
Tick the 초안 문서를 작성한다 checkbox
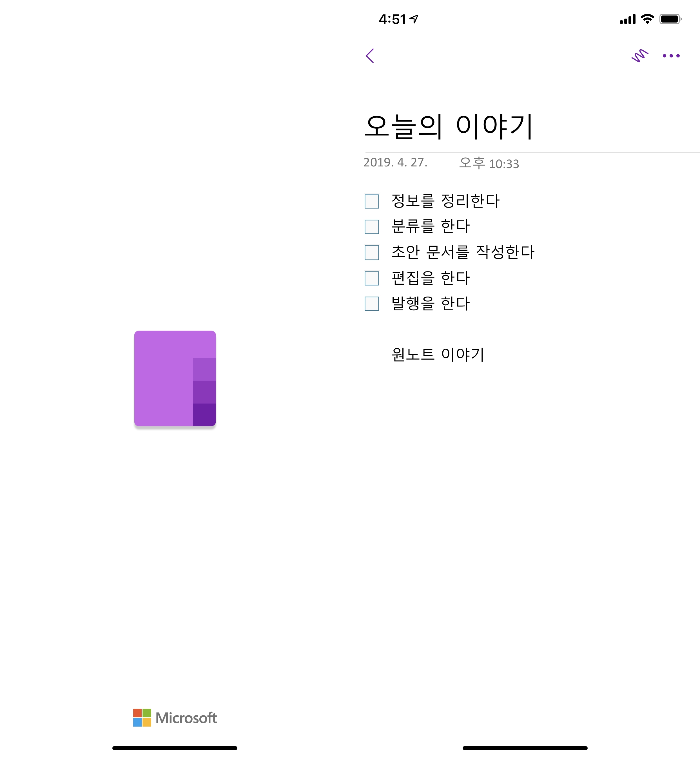372,252
